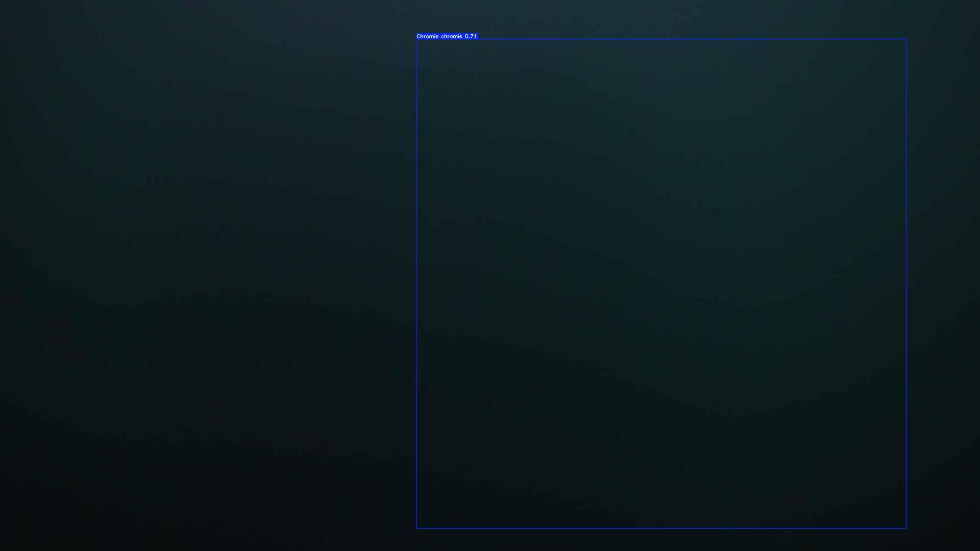980x551 pixels.
Task: Click the dark background left of the bounding box
Action: [x=204, y=275]
